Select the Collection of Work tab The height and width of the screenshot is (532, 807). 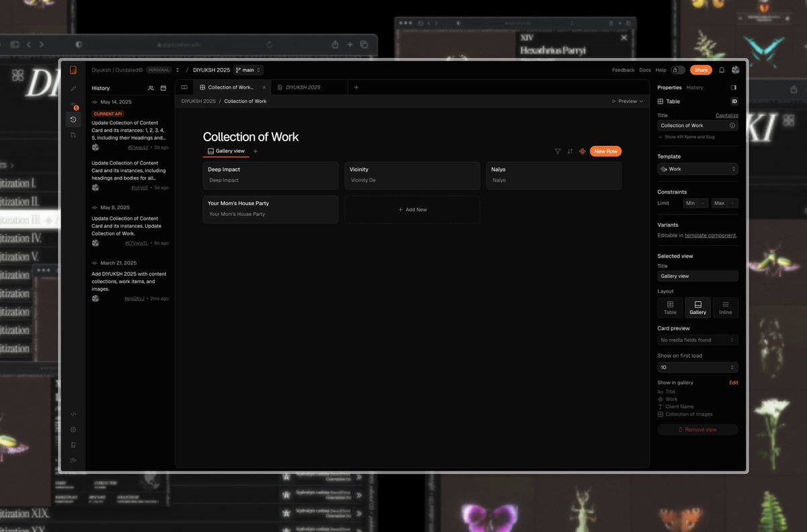pos(231,87)
